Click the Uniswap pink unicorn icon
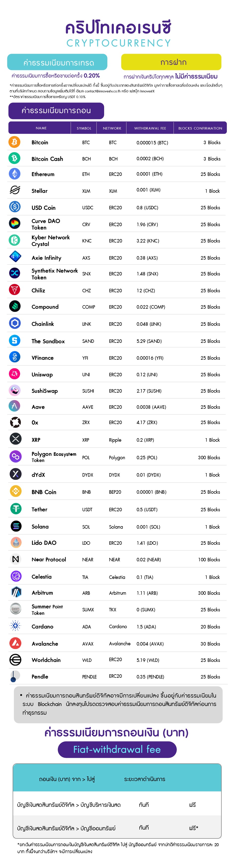 [14, 374]
